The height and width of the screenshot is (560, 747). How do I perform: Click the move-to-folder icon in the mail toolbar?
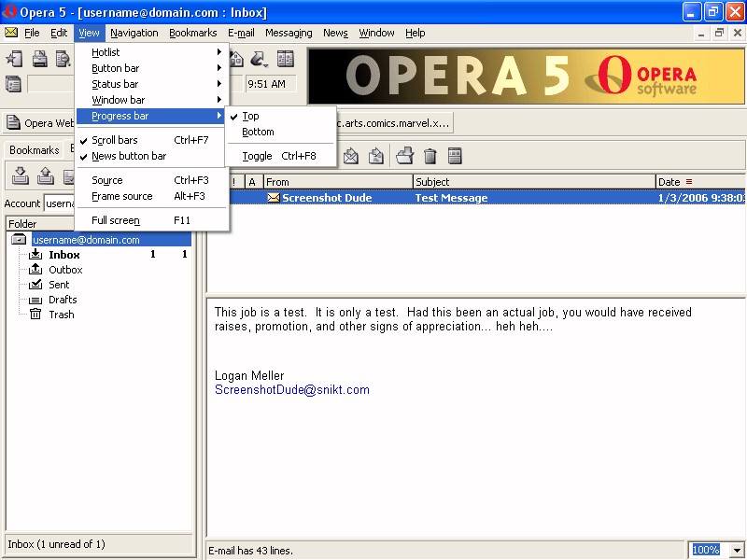(x=405, y=156)
